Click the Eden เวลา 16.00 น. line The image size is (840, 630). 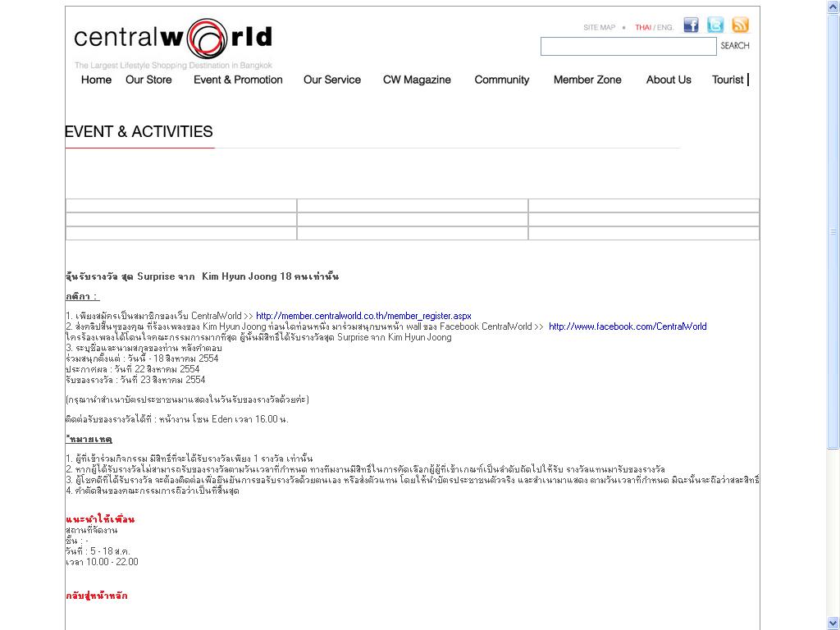pyautogui.click(x=177, y=419)
